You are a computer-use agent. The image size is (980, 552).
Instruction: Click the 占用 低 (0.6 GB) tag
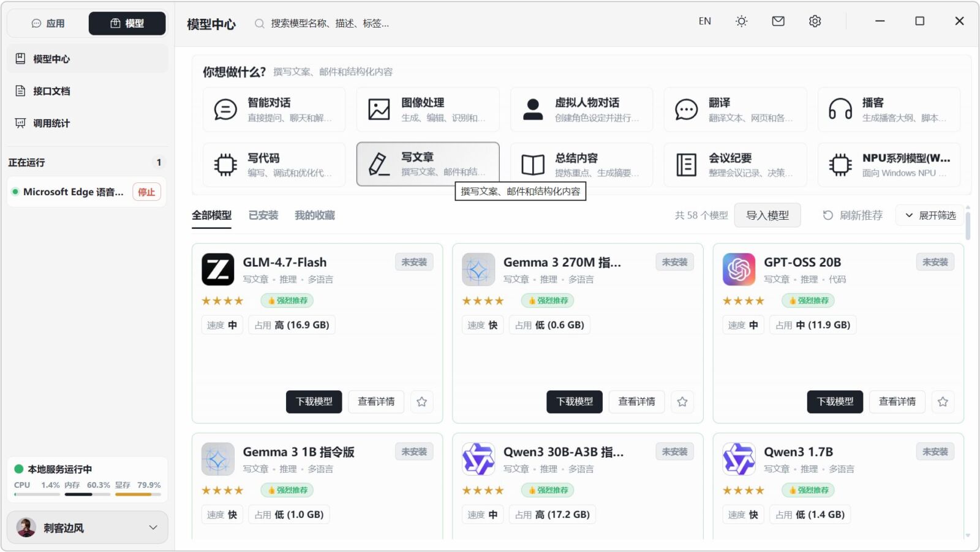[x=549, y=325]
